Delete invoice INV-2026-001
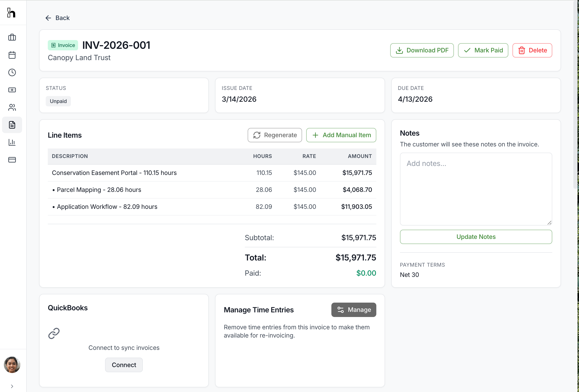This screenshot has width=579, height=392. point(532,50)
